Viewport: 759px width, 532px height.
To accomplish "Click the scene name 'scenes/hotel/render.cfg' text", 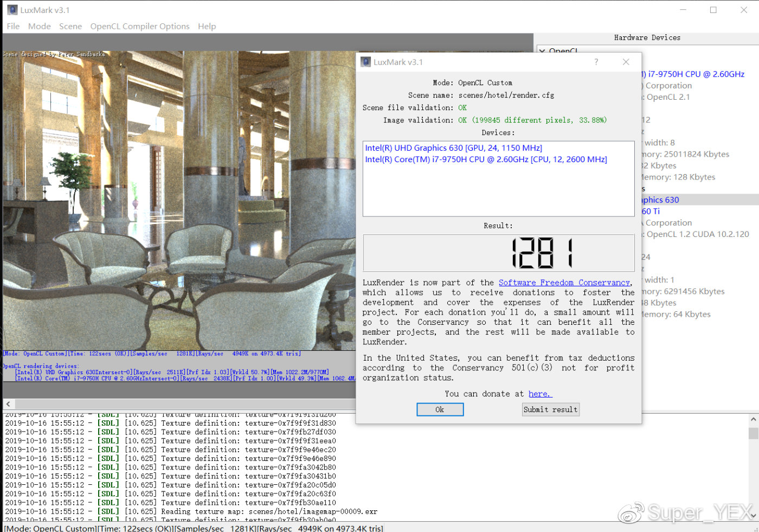I will (x=506, y=95).
